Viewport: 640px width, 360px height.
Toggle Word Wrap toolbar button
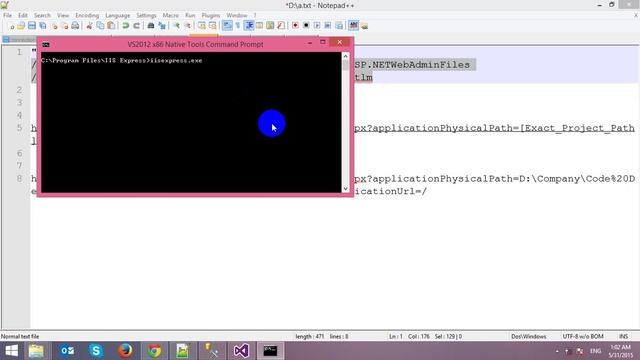coord(227,26)
